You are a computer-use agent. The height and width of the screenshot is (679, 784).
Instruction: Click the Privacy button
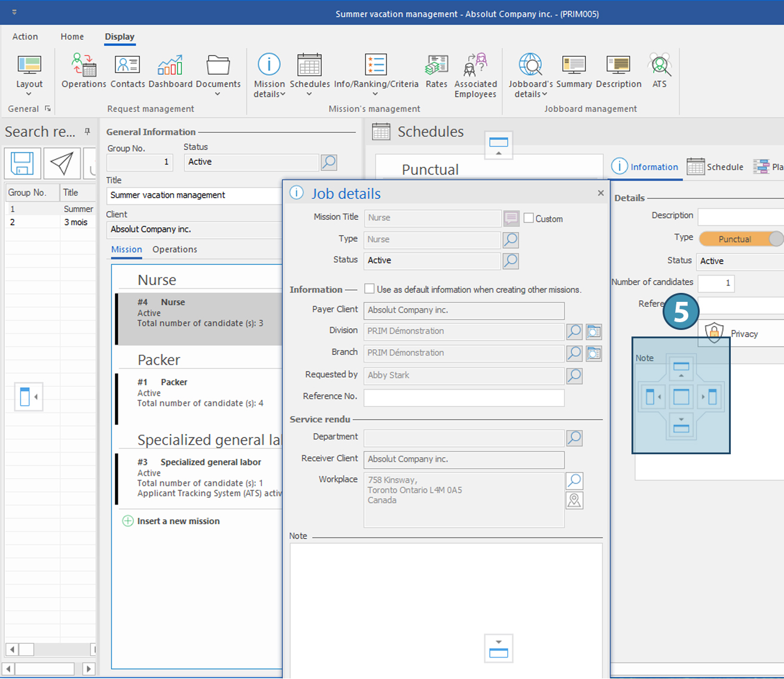tap(743, 334)
